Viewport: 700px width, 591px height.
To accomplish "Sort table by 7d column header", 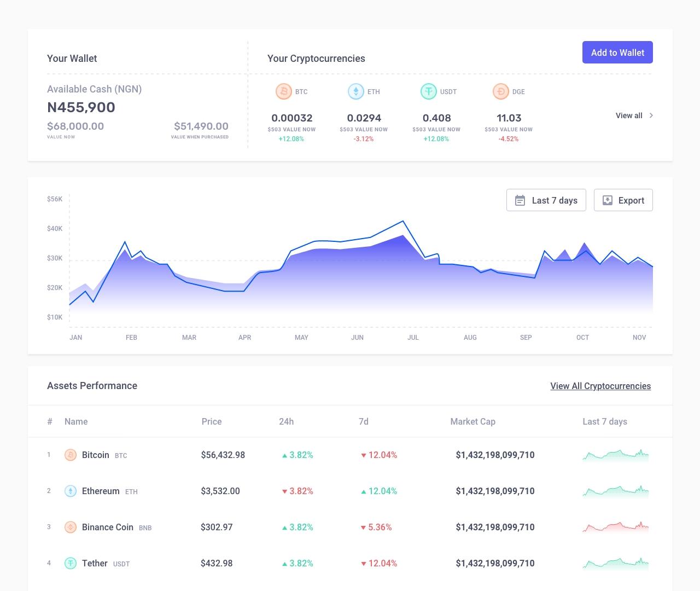I will coord(364,421).
